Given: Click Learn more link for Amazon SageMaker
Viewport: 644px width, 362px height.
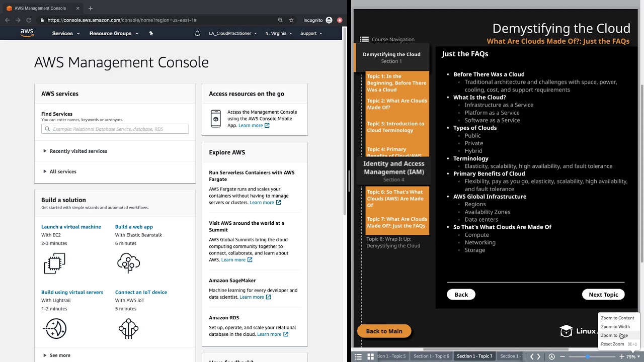Looking at the screenshot, I should coord(255,297).
